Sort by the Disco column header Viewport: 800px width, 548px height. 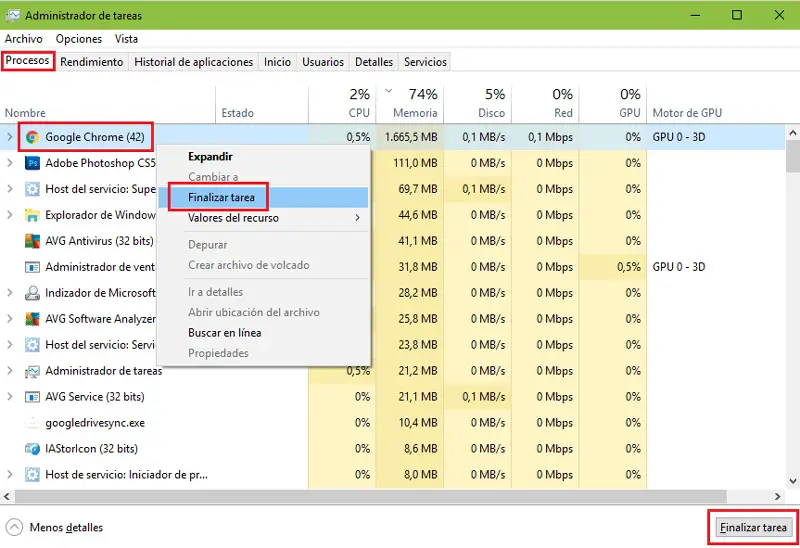477,104
